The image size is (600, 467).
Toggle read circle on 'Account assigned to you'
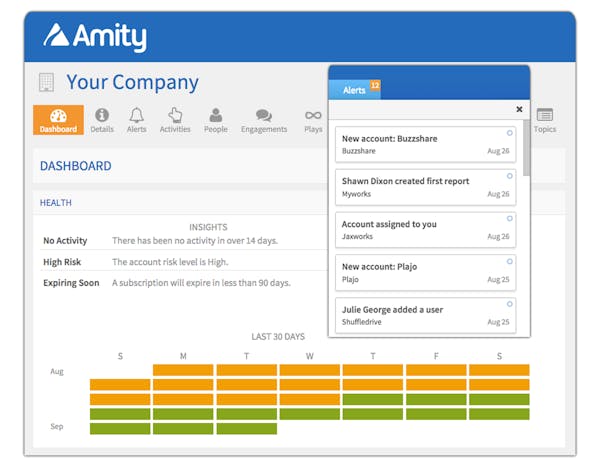point(510,219)
